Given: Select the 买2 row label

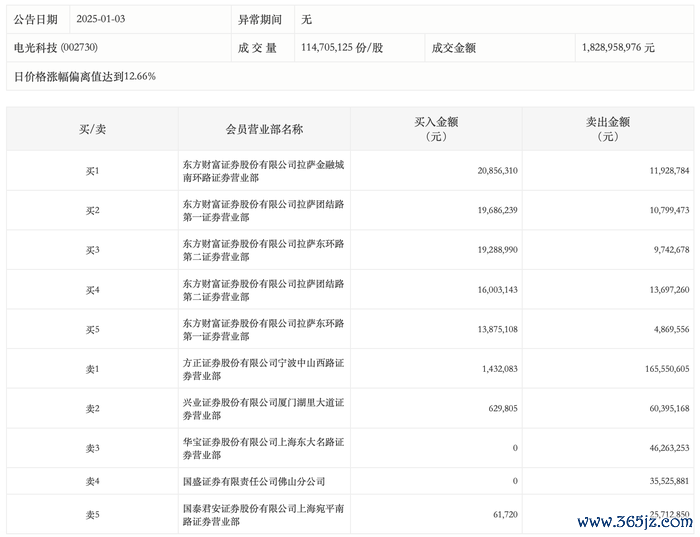Looking at the screenshot, I should click(x=92, y=211).
